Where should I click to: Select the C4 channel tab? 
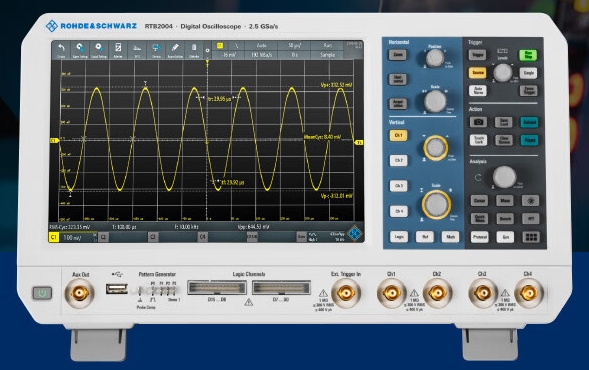(202, 237)
